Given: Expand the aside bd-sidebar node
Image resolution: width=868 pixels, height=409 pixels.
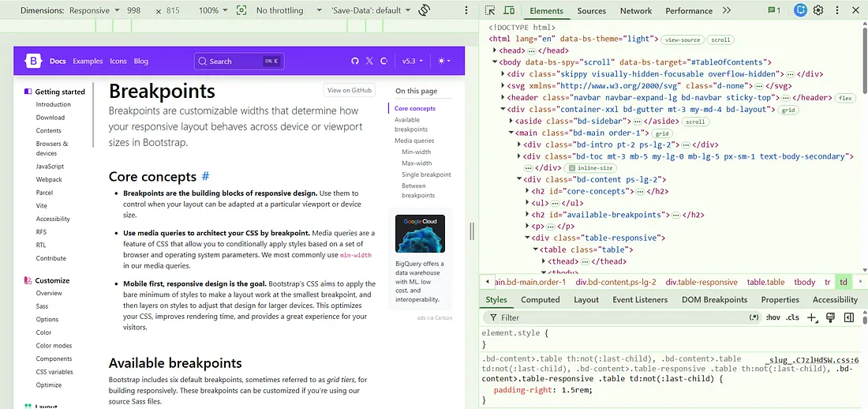Looking at the screenshot, I should click(511, 121).
